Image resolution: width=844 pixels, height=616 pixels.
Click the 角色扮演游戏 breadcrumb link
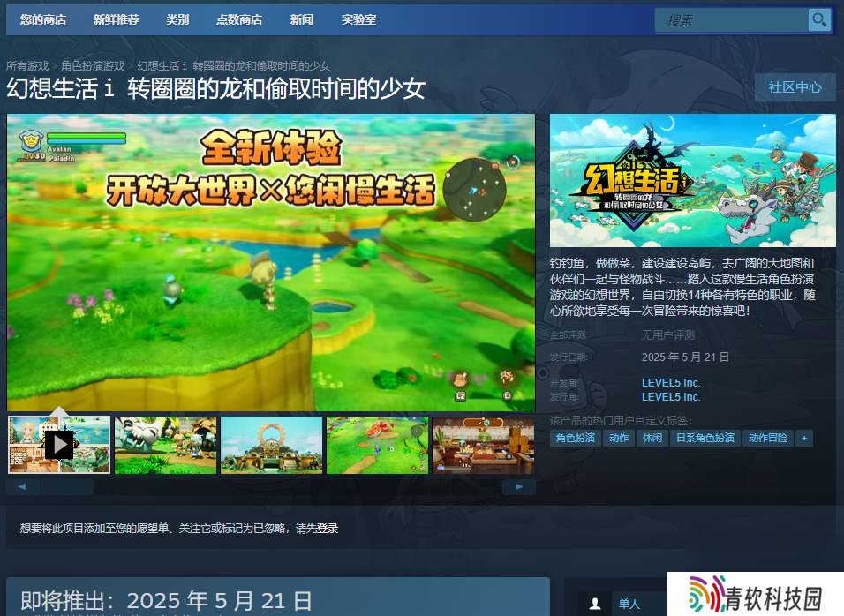coord(93,66)
